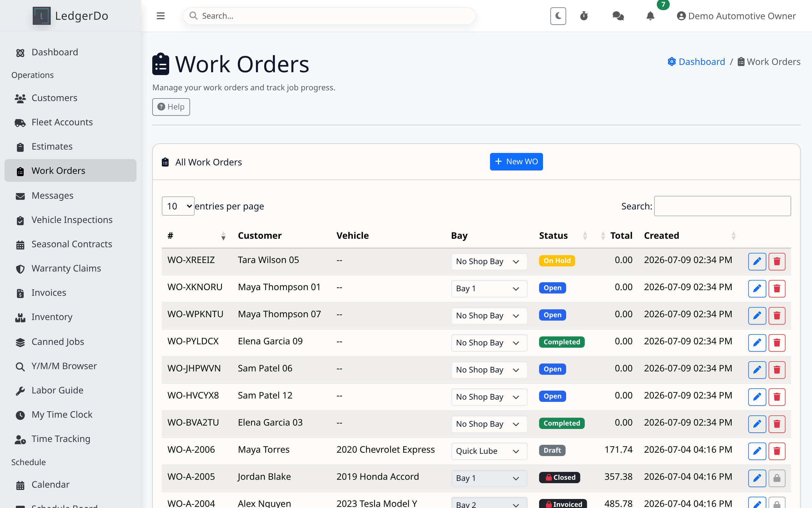Toggle dark mode with the moon icon

click(558, 16)
